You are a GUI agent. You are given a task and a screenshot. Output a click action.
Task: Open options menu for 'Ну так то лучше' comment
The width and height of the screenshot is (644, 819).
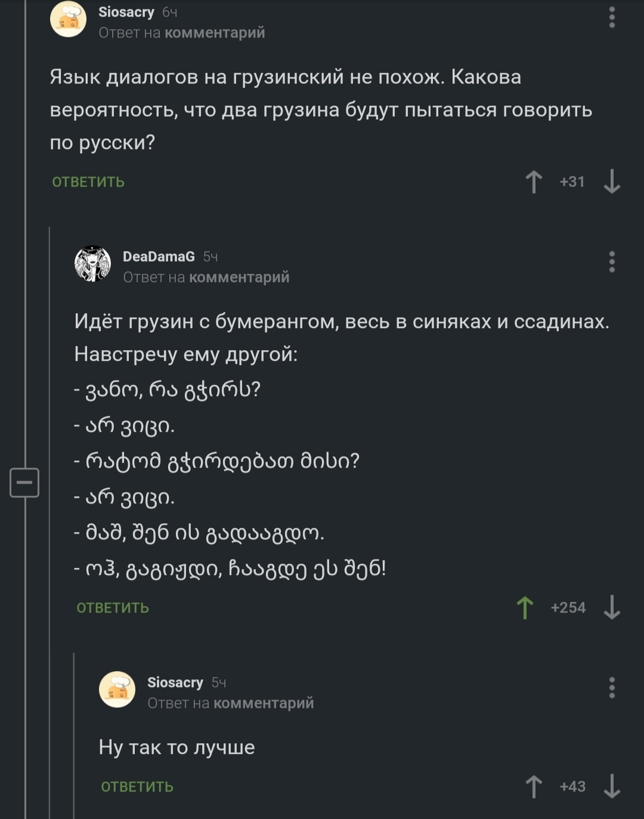click(x=612, y=688)
